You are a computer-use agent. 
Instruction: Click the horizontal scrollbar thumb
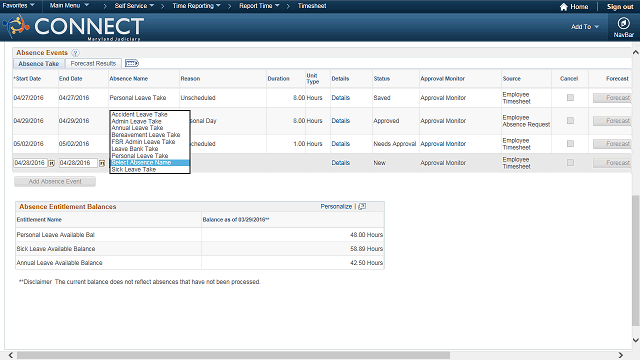click(x=233, y=355)
